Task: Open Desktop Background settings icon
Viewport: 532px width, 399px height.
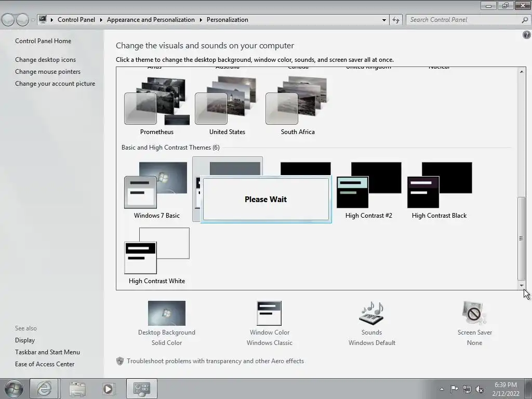Action: click(167, 313)
